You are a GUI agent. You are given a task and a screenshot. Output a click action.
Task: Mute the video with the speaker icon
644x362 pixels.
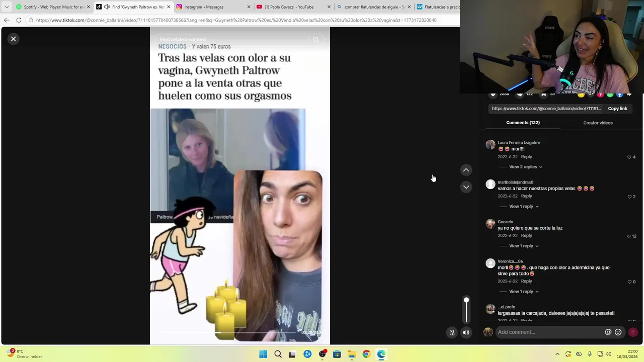pos(466,332)
